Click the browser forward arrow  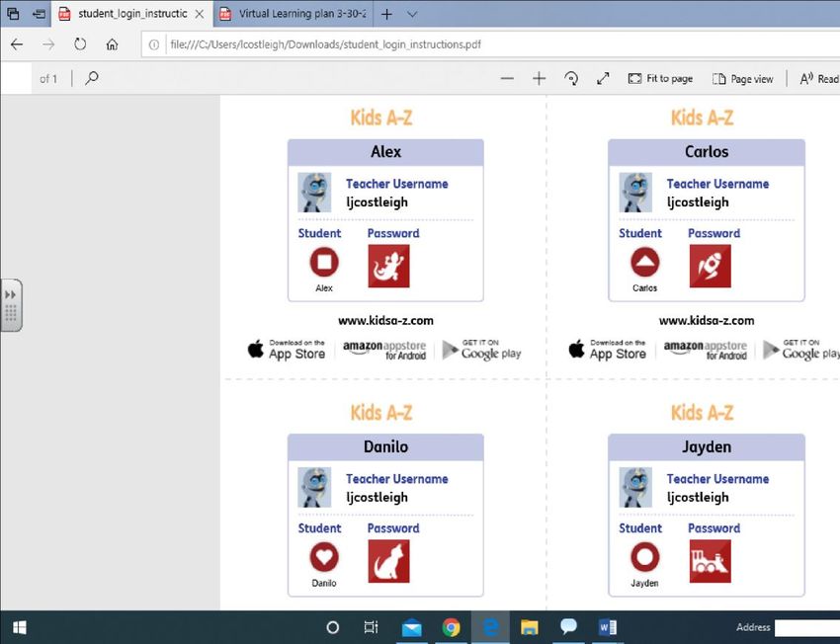coord(48,44)
